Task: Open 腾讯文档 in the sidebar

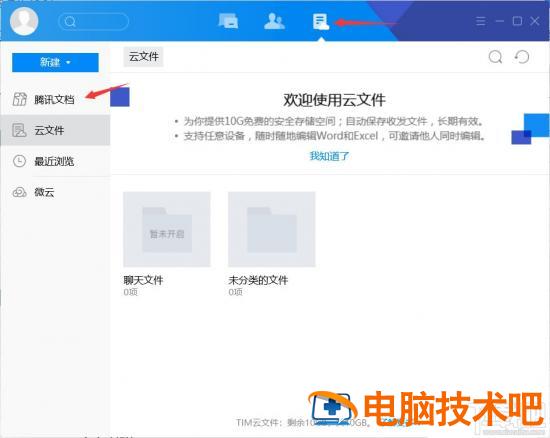Action: pyautogui.click(x=55, y=99)
